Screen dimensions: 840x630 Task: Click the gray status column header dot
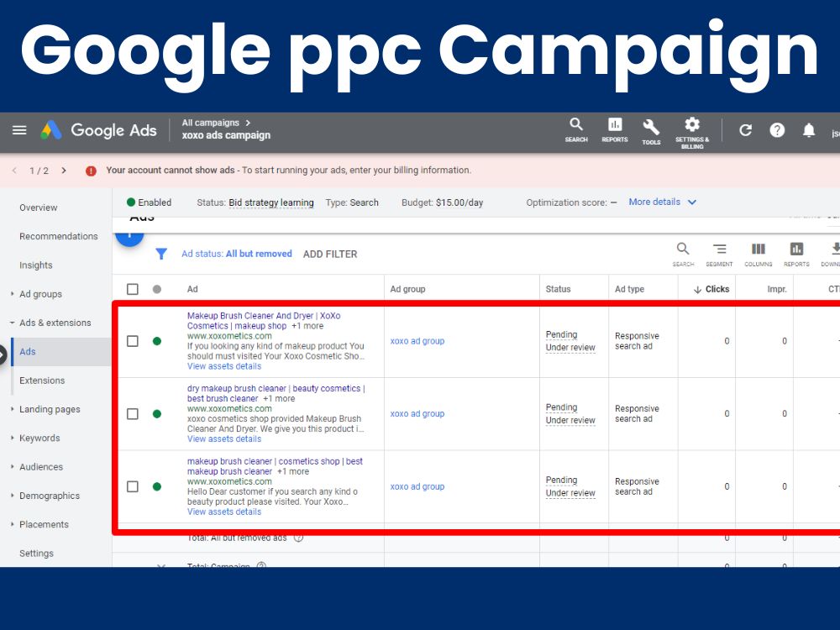tap(157, 289)
